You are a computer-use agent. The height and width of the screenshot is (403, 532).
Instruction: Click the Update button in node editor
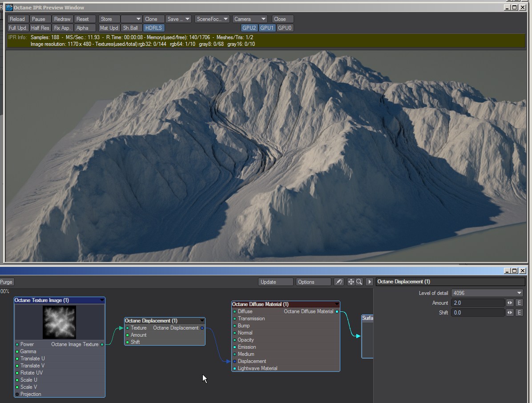[x=275, y=282]
